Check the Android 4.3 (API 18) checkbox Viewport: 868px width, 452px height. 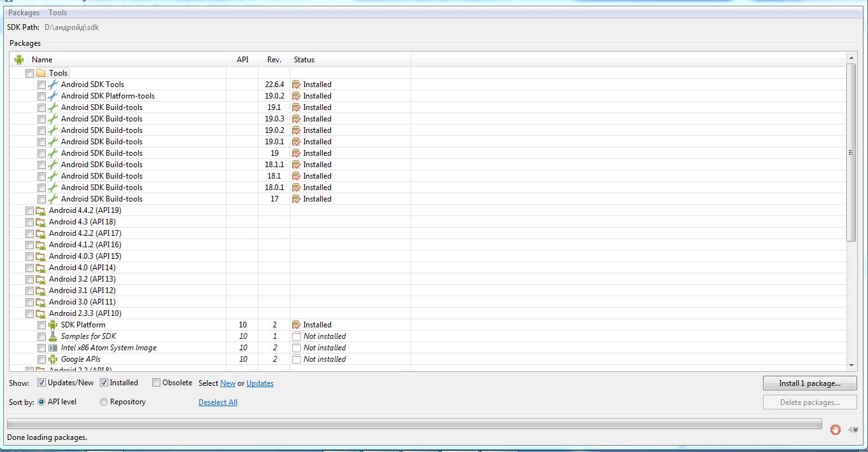29,222
